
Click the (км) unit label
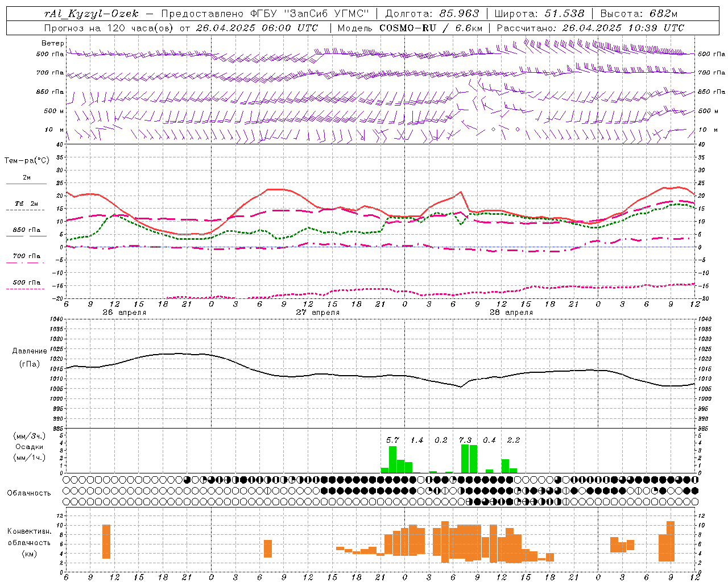(31, 554)
